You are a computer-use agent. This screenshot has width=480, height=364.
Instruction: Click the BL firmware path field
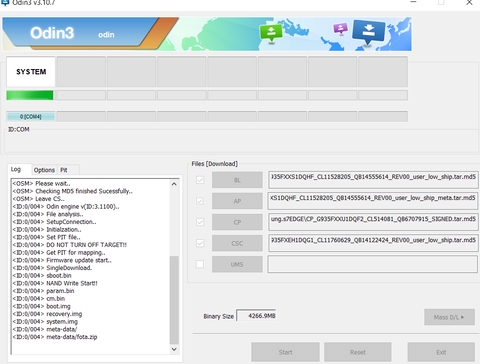[373, 179]
